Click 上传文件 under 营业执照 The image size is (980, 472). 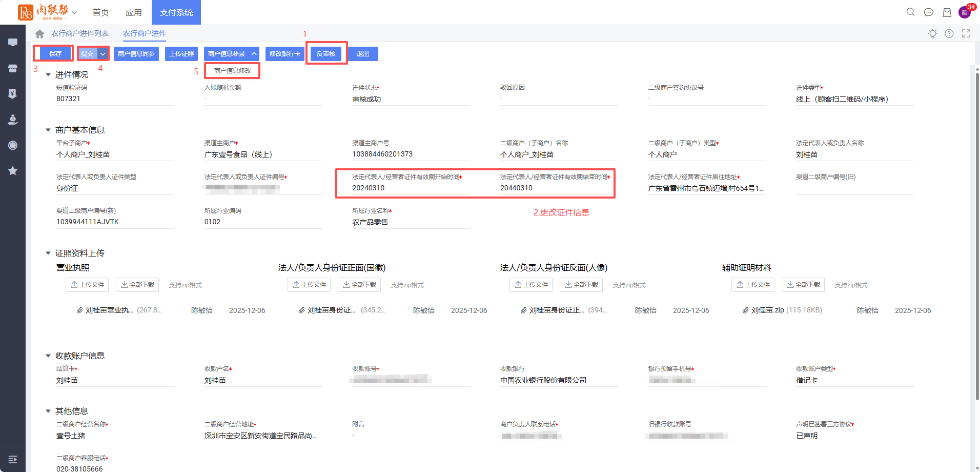point(87,285)
